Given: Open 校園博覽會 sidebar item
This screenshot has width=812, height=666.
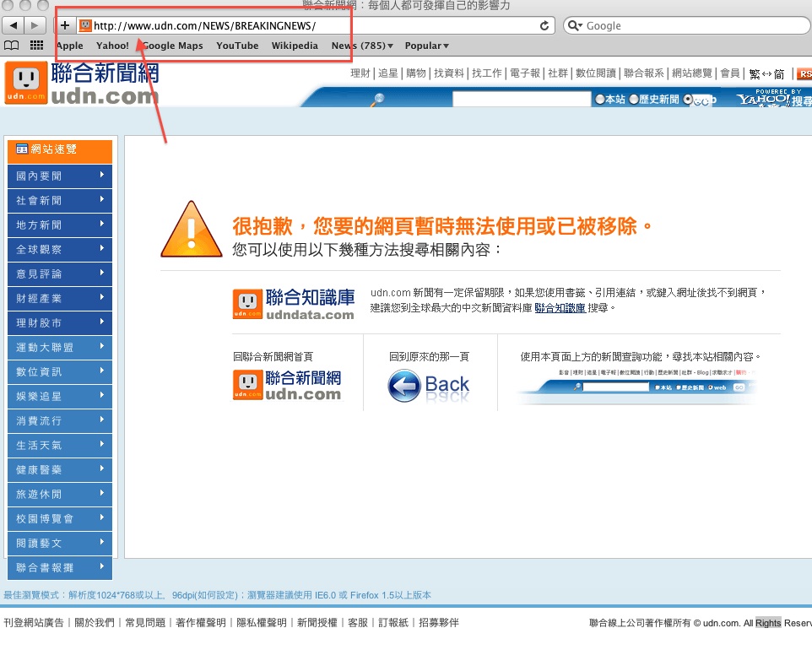Looking at the screenshot, I should pyautogui.click(x=60, y=519).
